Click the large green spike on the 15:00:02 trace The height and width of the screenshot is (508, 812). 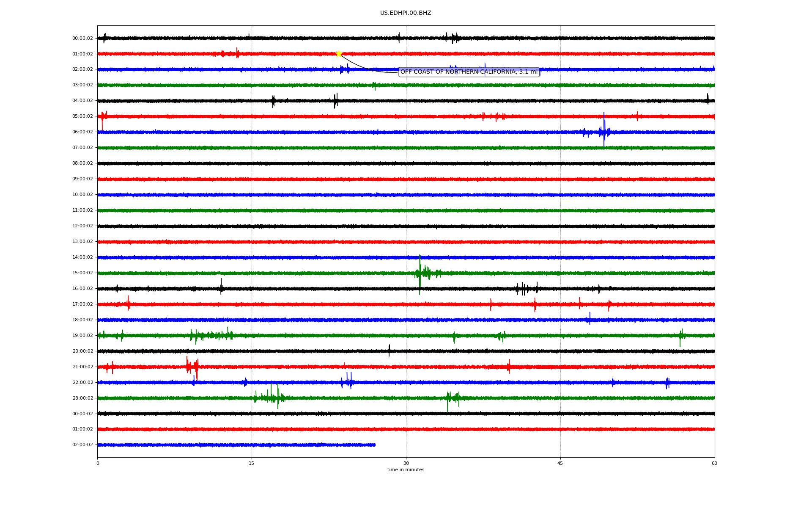click(420, 274)
